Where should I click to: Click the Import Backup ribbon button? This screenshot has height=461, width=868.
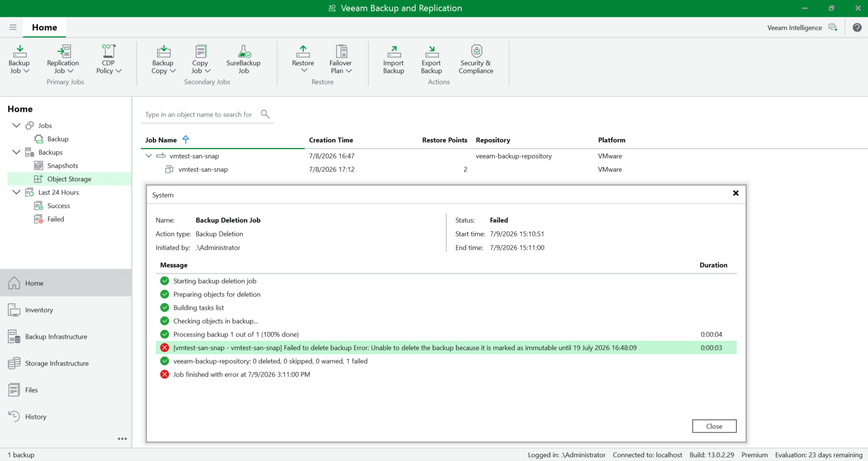393,60
